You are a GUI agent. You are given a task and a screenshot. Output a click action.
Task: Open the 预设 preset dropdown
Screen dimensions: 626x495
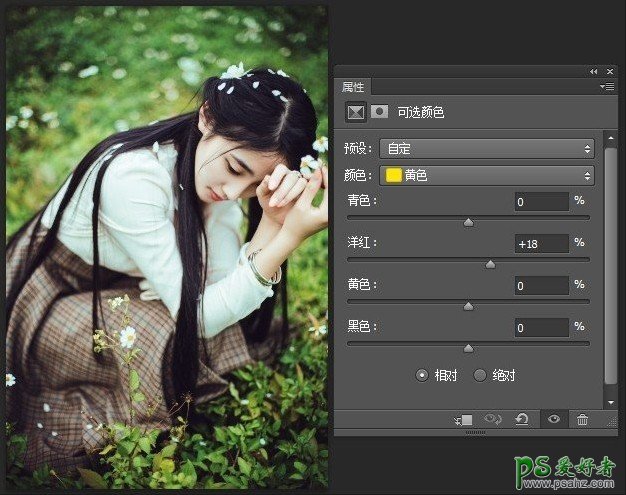pos(486,149)
